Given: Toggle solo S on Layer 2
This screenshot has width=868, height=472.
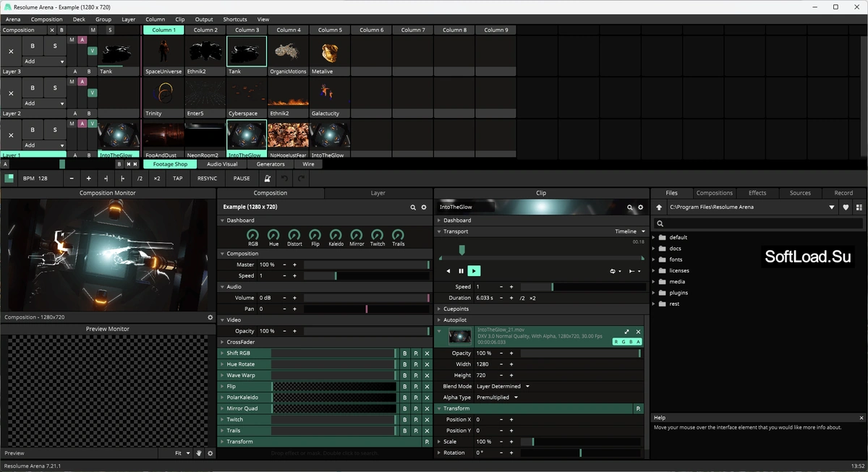Looking at the screenshot, I should 55,88.
